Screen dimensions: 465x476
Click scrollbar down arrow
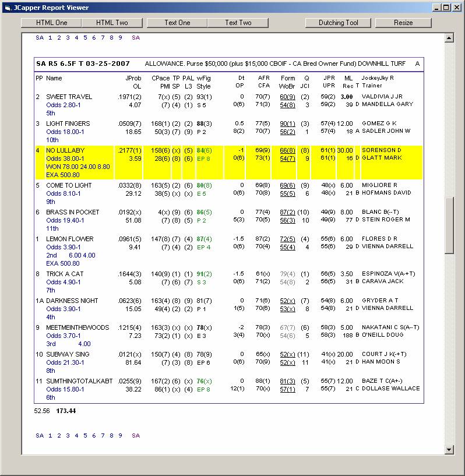point(449,450)
